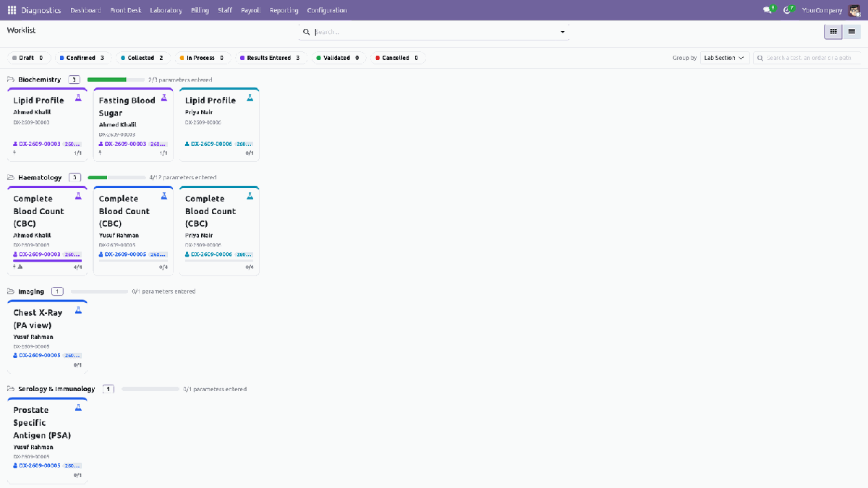Click the lightning icon on Ahmed Khalil Lipid Profile card
The image size is (868, 488).
pos(14,153)
